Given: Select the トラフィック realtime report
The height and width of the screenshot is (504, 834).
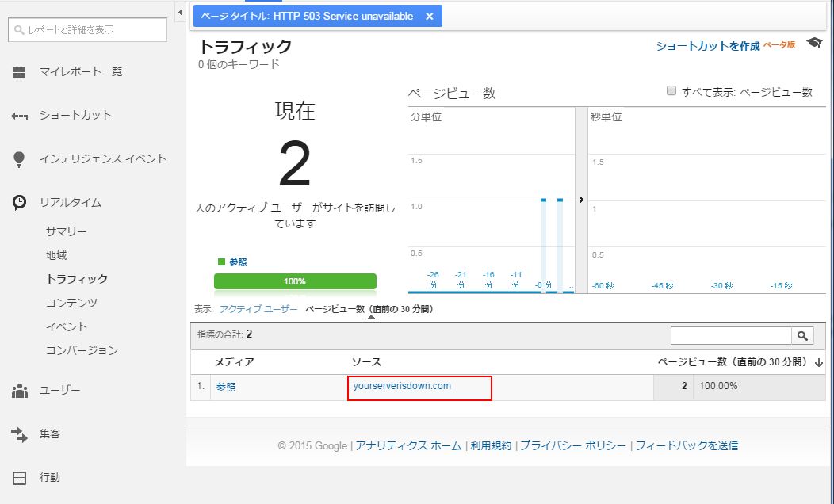Looking at the screenshot, I should click(77, 279).
